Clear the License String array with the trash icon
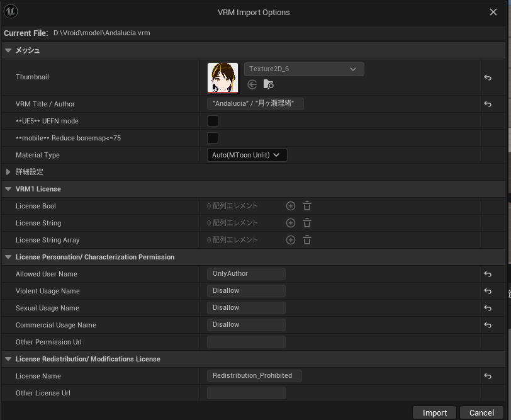 [x=306, y=222]
